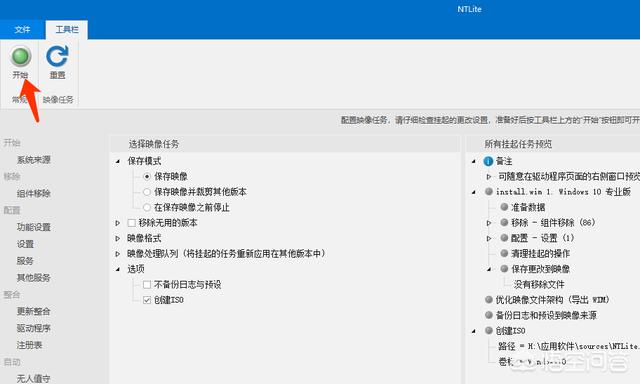The image size is (640, 384).
Task: Switch to the 工具栏 ribbon tab
Action: (x=67, y=29)
